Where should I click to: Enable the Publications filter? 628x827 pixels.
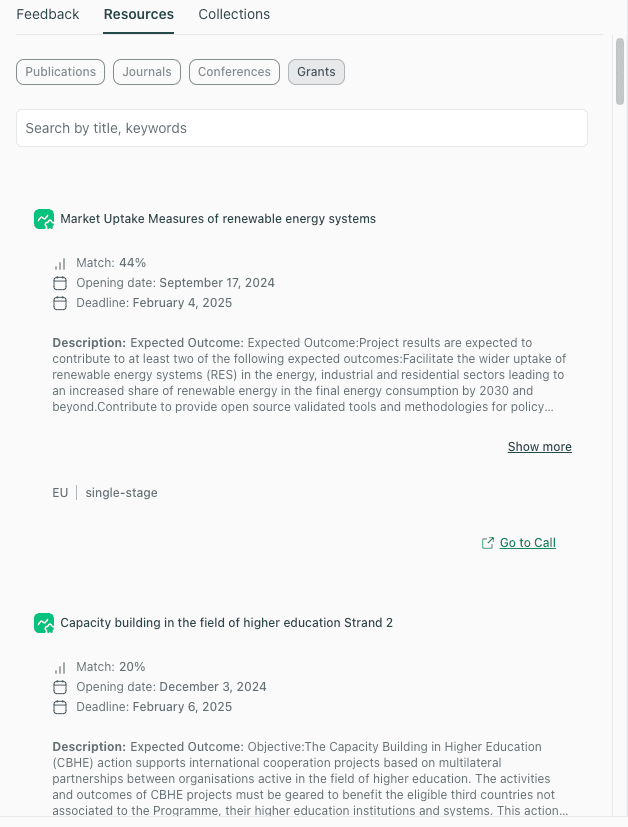pyautogui.click(x=60, y=71)
